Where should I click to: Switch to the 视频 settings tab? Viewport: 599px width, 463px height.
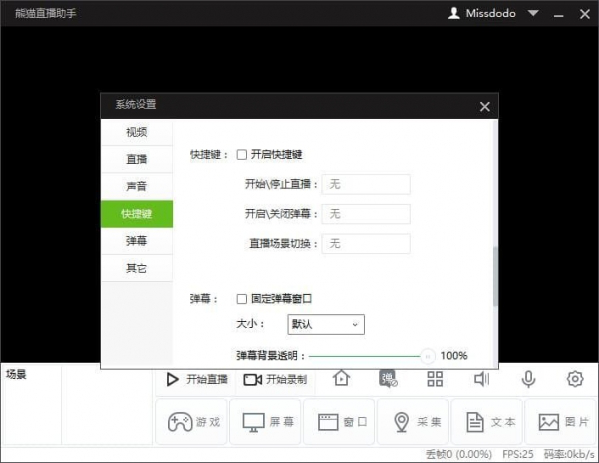(x=137, y=132)
